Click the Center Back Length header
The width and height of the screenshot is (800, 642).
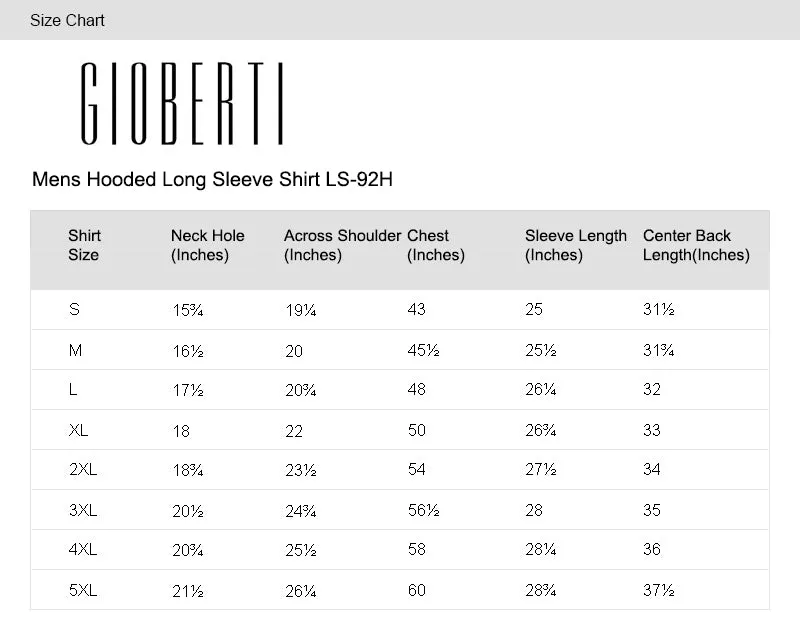pyautogui.click(x=696, y=245)
